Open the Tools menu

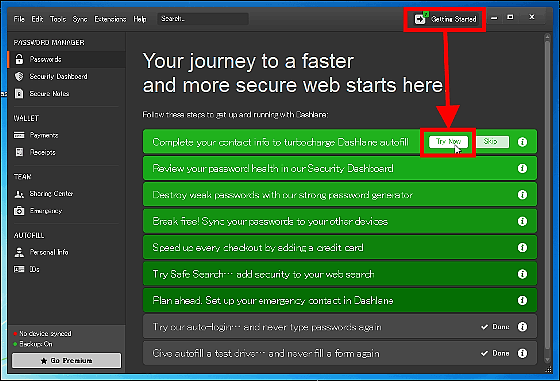(58, 19)
